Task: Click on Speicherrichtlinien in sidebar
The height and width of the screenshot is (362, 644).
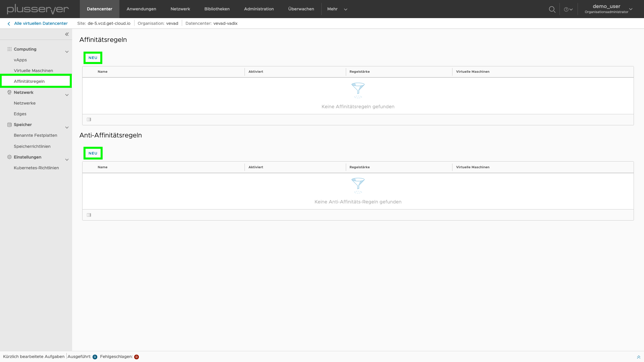Action: [32, 146]
